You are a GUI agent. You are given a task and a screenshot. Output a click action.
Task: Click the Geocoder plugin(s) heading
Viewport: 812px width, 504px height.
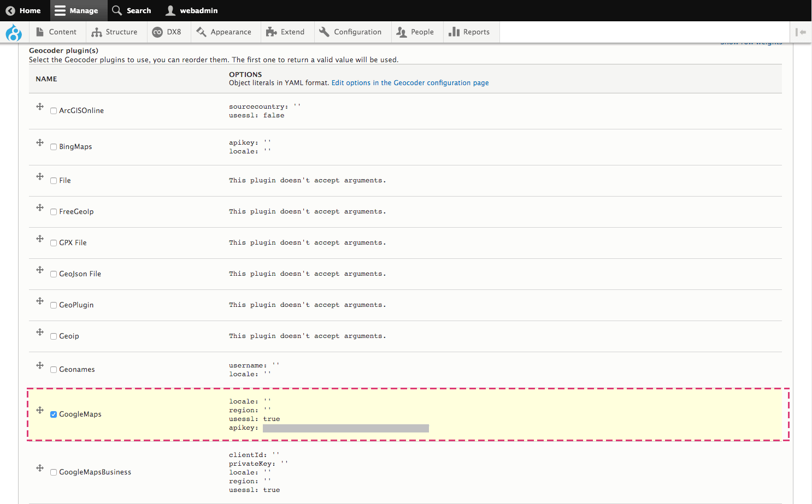coord(63,50)
